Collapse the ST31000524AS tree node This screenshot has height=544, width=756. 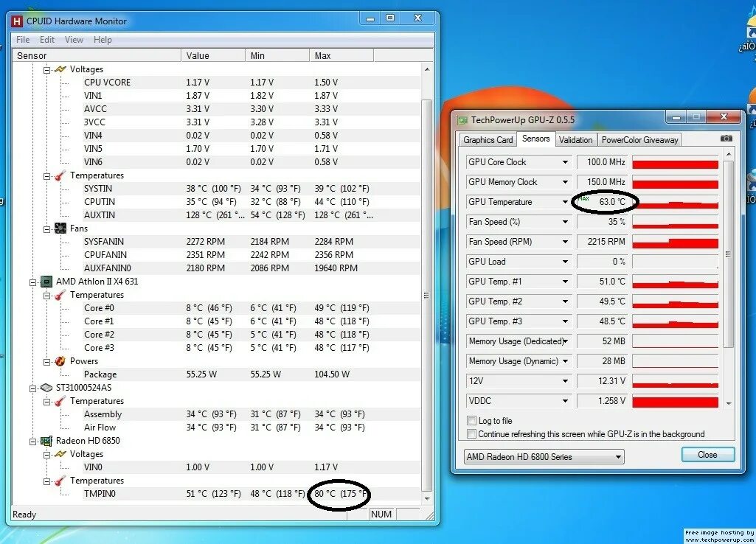tap(32, 388)
